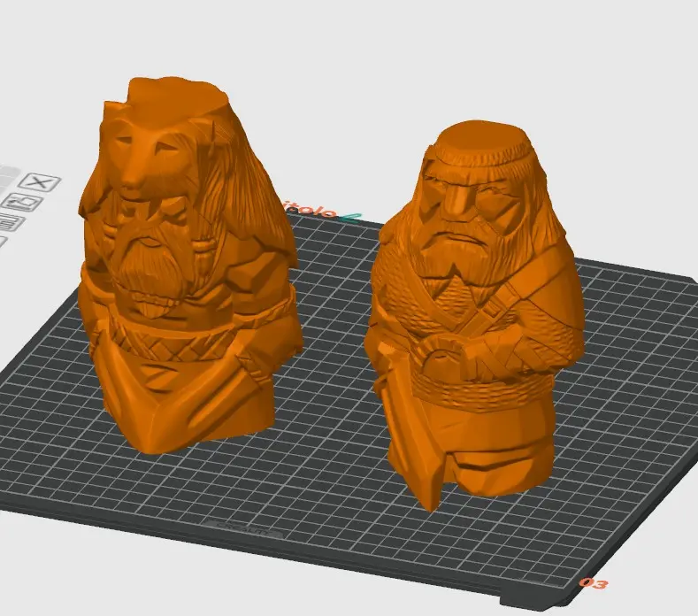Deselect by clicking empty background above models
698x616 pixels.
pos(347,66)
